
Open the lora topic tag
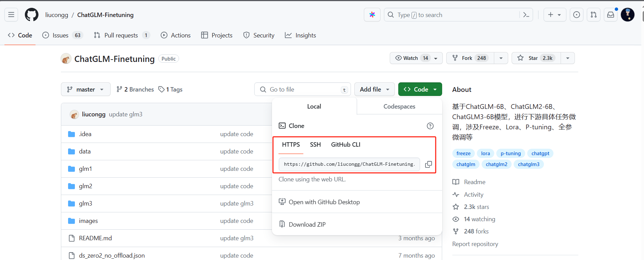[485, 153]
